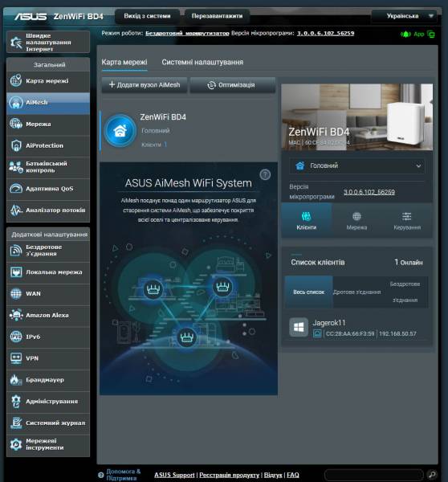Open the Traffic Analyzer waveform icon

pyautogui.click(x=16, y=210)
